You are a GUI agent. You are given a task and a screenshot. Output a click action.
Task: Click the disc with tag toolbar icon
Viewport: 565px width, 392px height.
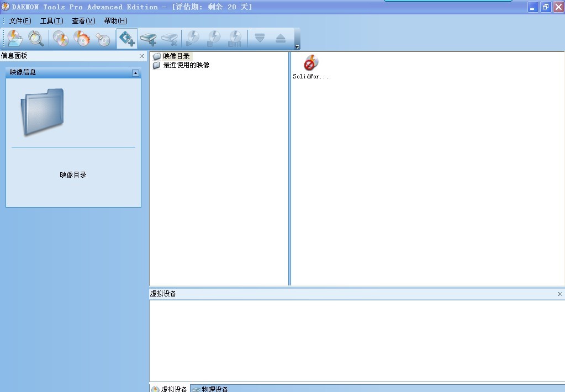(x=103, y=38)
